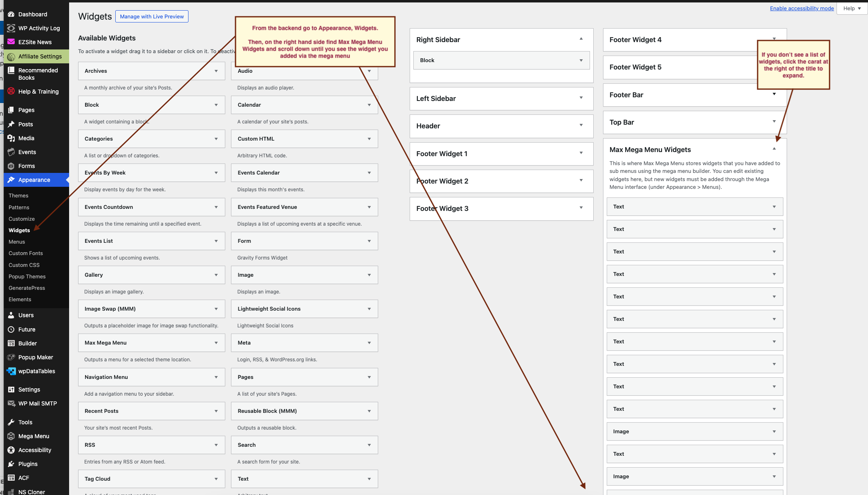Click the Accessibility icon in sidebar
868x495 pixels.
[11, 450]
